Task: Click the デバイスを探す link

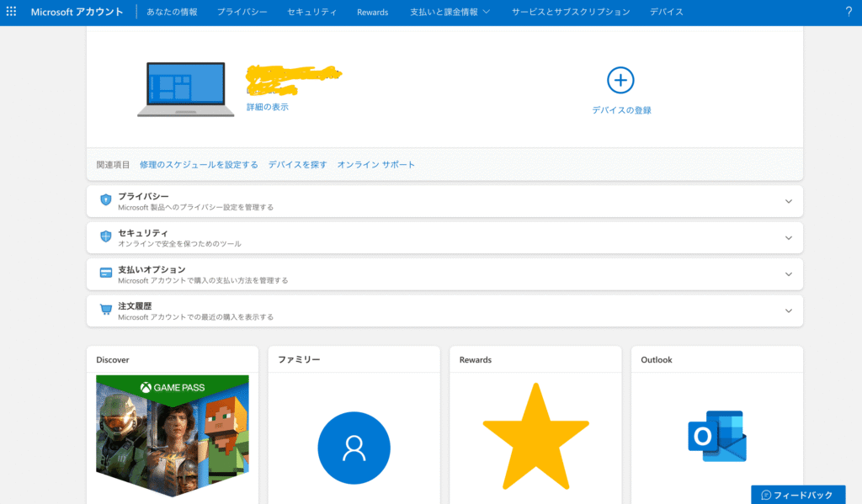Action: point(297,165)
